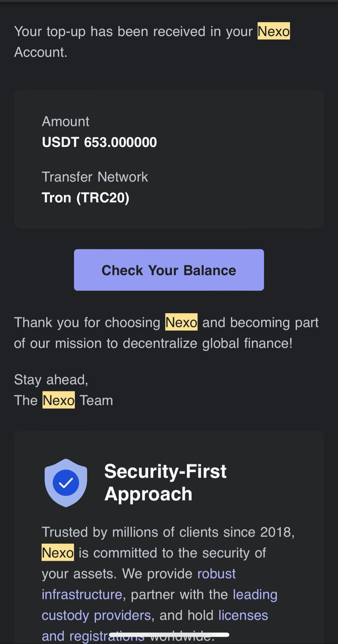Click the Check Your Balance button

169,270
